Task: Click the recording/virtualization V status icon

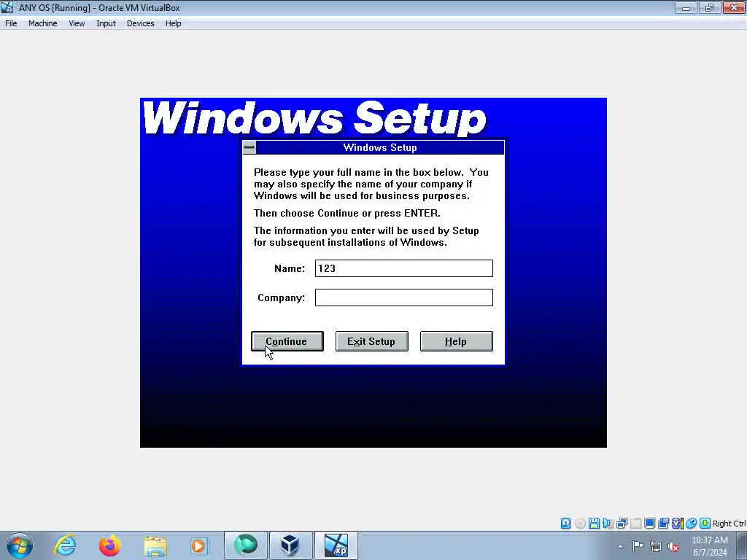Action: [x=677, y=524]
